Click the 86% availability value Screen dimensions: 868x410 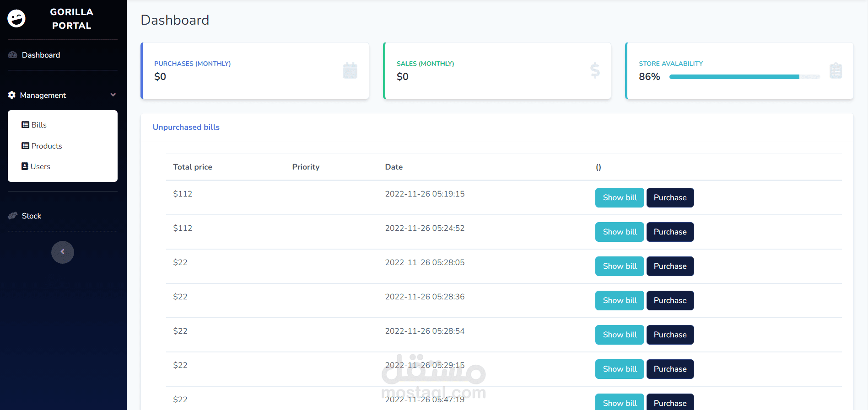click(x=649, y=77)
